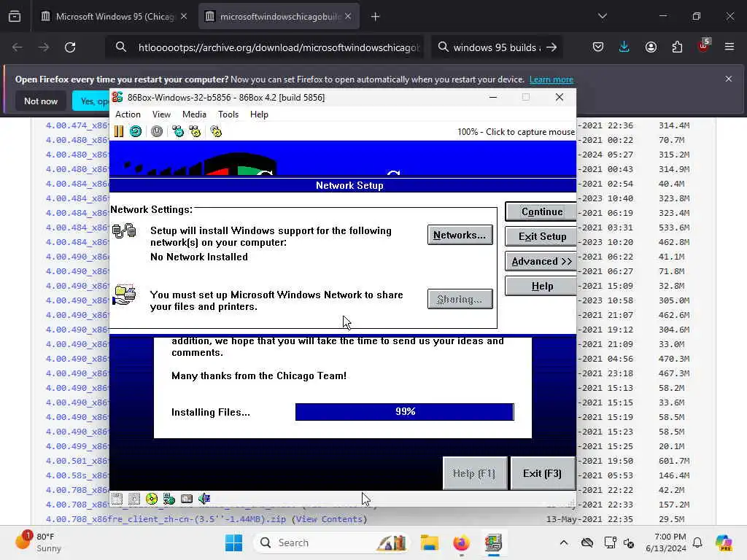Open the 86Box settings gear icon

coord(216,131)
